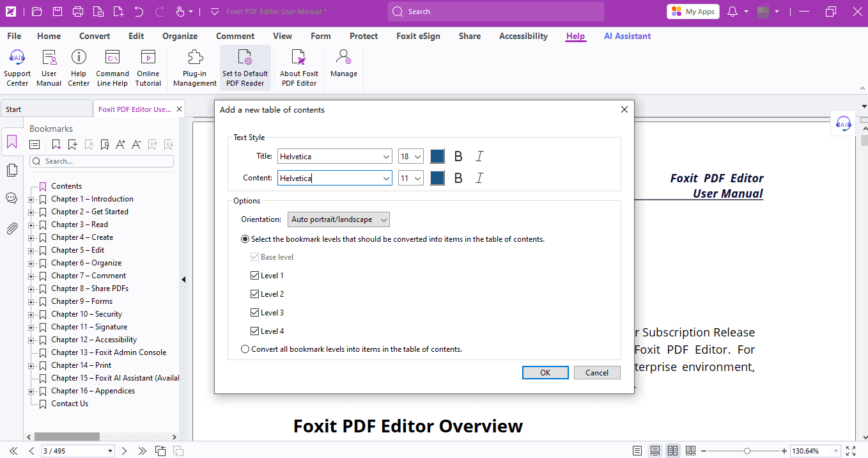
Task: Open the Foxit eSign ribbon tab
Action: pyautogui.click(x=418, y=36)
